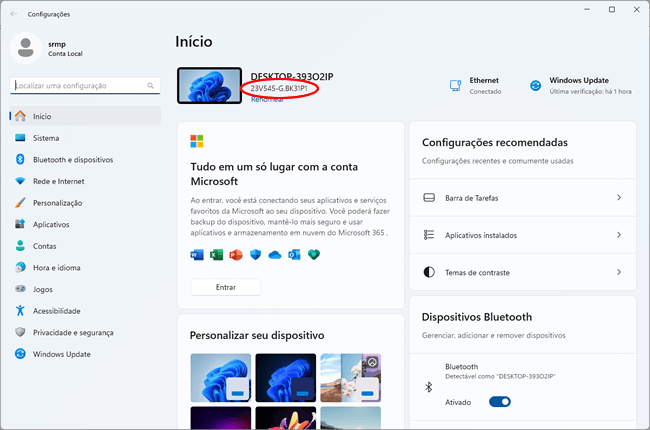Select the dark blue bloom theme thumbnail
650x430 pixels.
tap(286, 377)
